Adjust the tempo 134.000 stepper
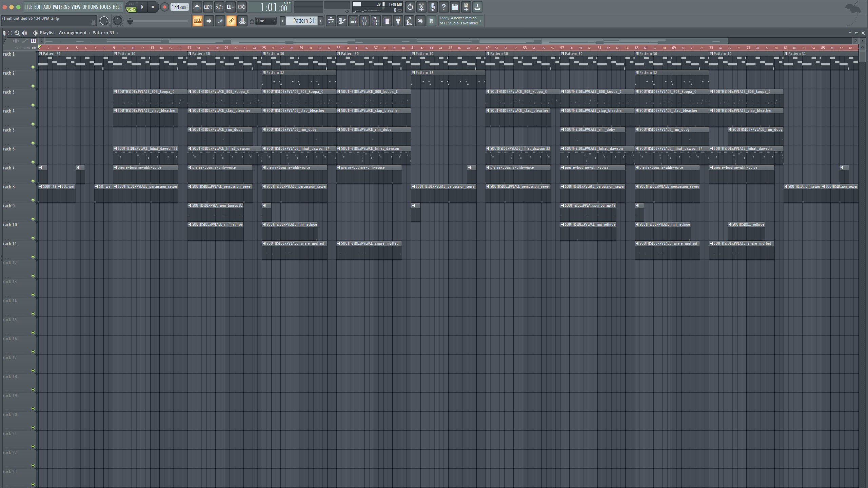Screen dimensions: 868x488 (x=179, y=7)
